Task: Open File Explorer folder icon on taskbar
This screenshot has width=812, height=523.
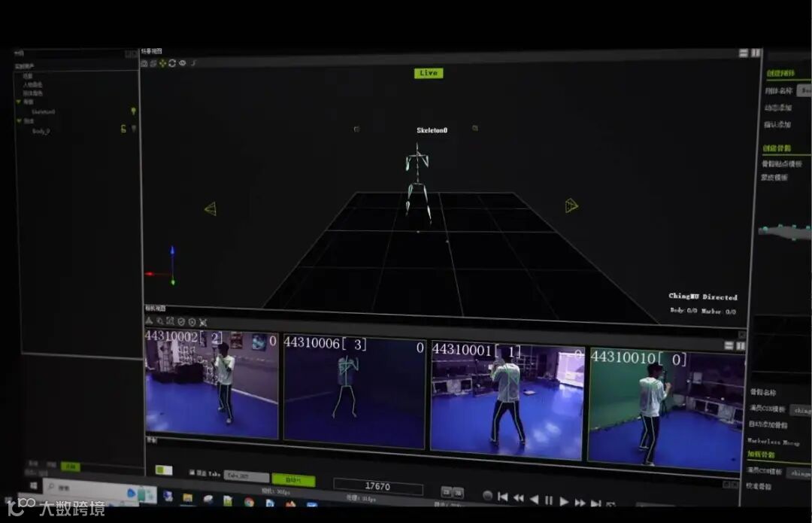Action: coord(187,498)
